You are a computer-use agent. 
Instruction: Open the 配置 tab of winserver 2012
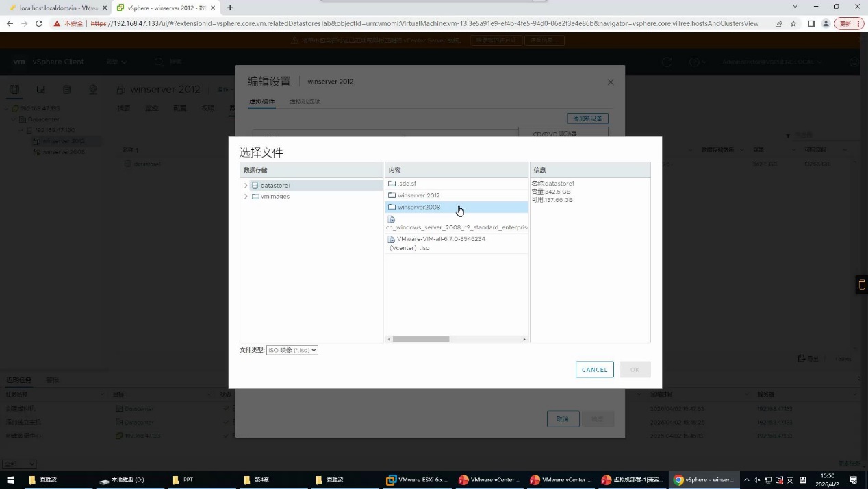point(179,108)
